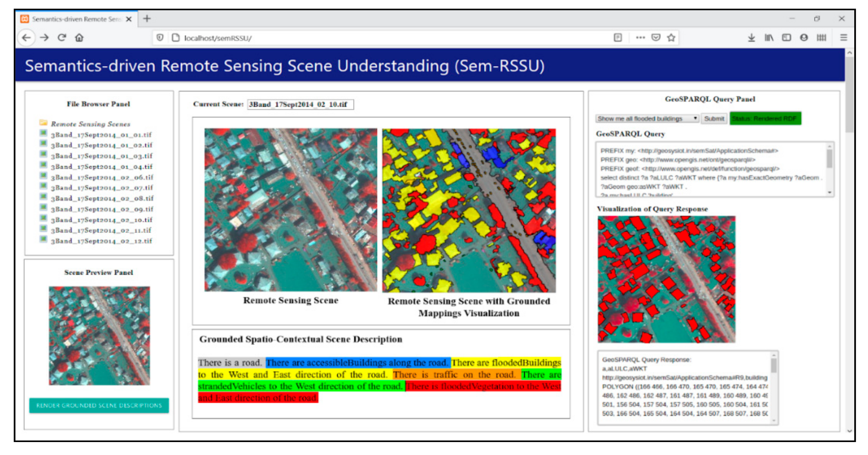The height and width of the screenshot is (455, 868).
Task: Click Render Grounded Scene Descriptions button
Action: click(99, 405)
